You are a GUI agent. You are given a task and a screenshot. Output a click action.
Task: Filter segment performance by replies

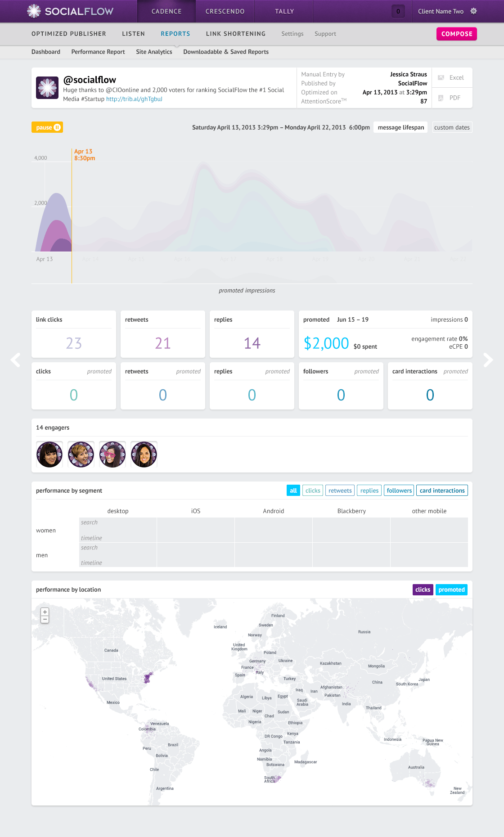click(x=369, y=490)
